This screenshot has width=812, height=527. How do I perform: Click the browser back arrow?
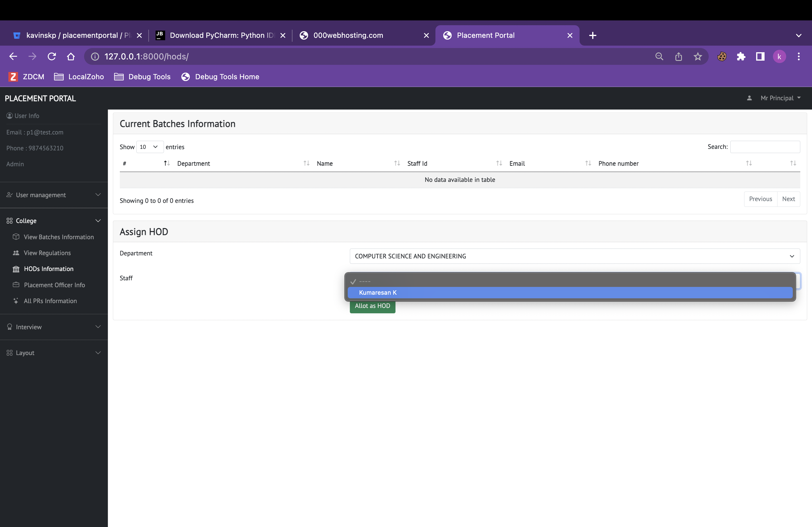coord(13,56)
